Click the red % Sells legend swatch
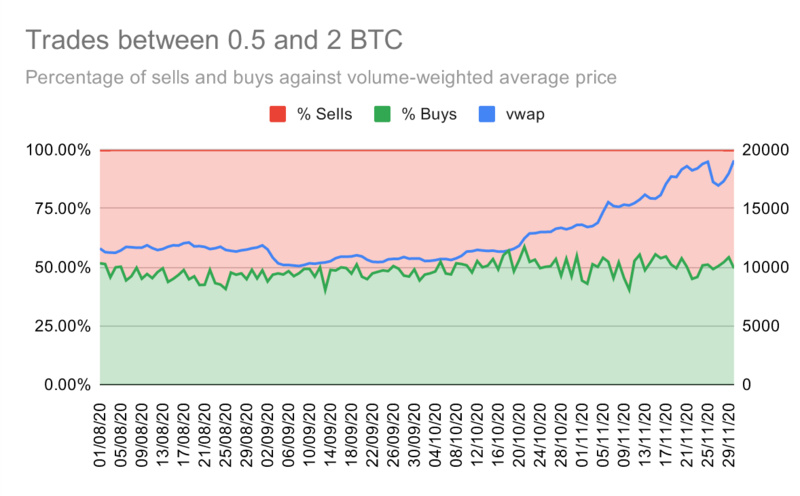Screen dimensions: 800x496 tap(277, 114)
